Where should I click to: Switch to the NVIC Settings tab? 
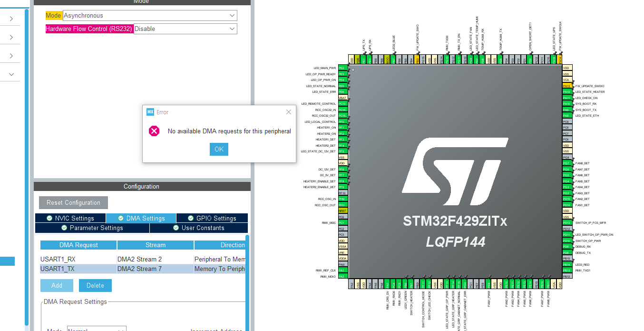click(x=70, y=218)
